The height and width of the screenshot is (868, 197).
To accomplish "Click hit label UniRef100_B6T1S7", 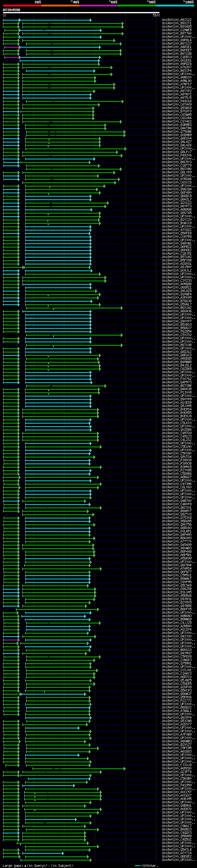I will pyautogui.click(x=177, y=43).
